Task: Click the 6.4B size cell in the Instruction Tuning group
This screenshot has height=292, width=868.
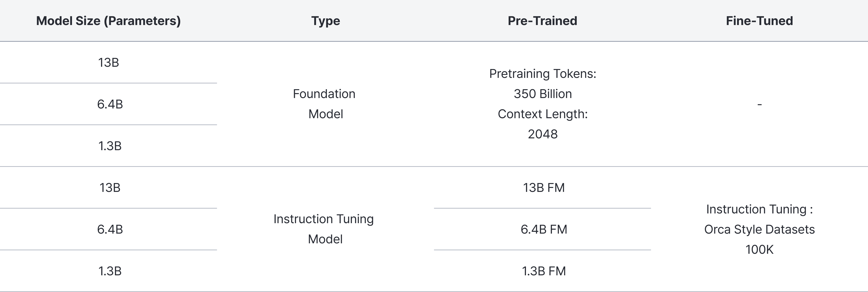Action: click(110, 229)
